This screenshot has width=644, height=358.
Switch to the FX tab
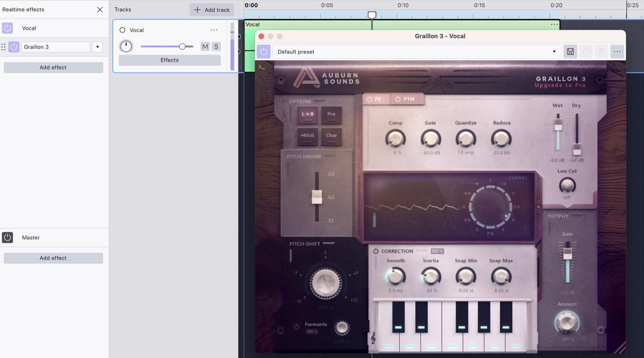376,99
